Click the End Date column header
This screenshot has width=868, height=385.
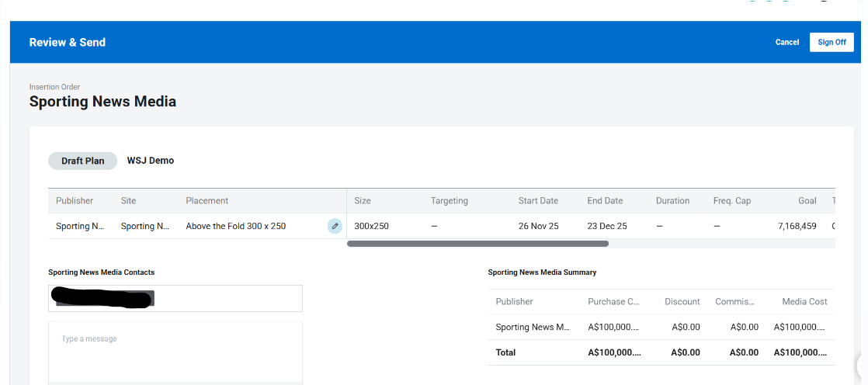[605, 200]
